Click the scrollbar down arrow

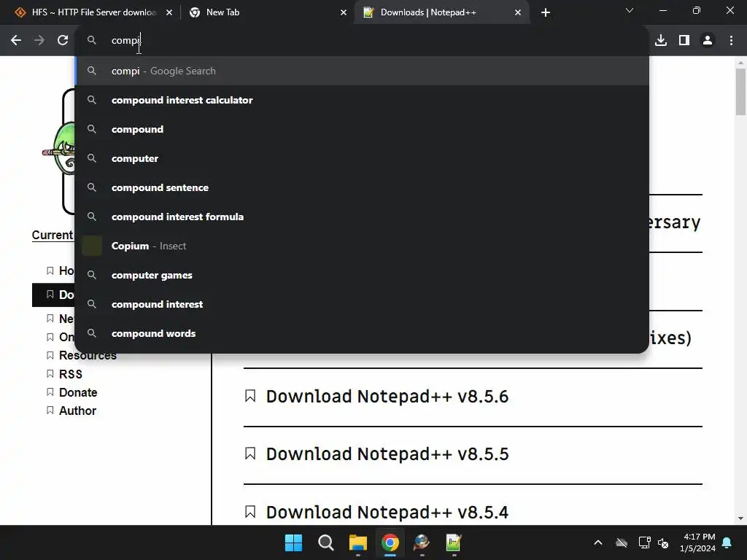(x=740, y=518)
